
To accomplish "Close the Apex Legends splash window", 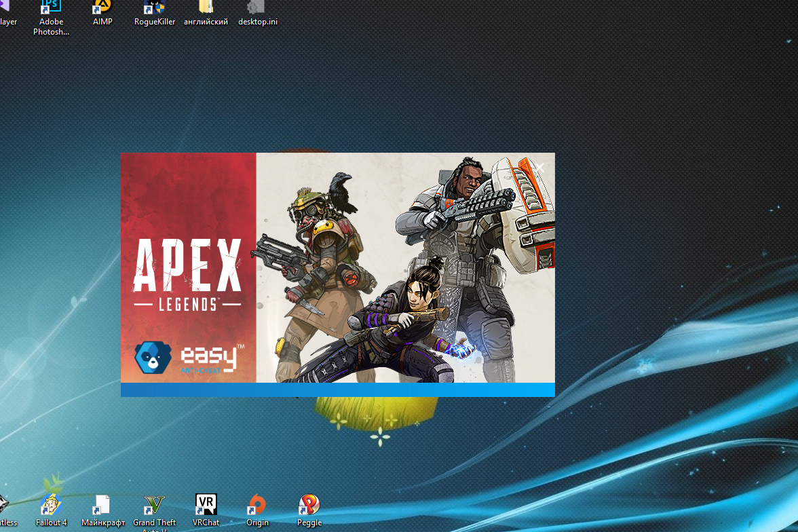I will pyautogui.click(x=539, y=168).
